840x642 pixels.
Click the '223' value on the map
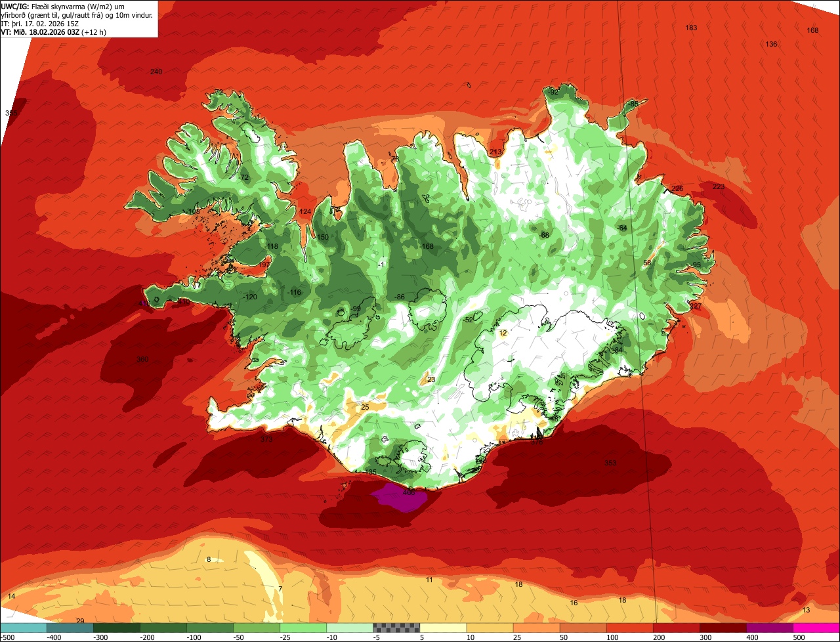[719, 187]
